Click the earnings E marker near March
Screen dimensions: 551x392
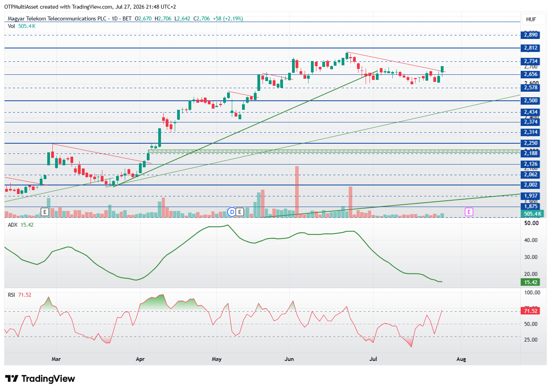point(45,212)
